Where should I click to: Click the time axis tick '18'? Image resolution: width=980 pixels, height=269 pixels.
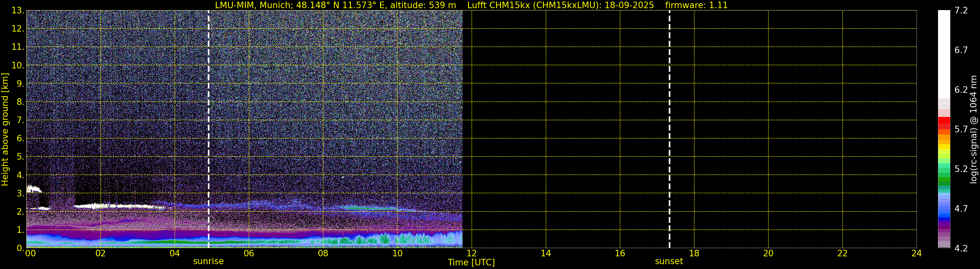tap(694, 253)
